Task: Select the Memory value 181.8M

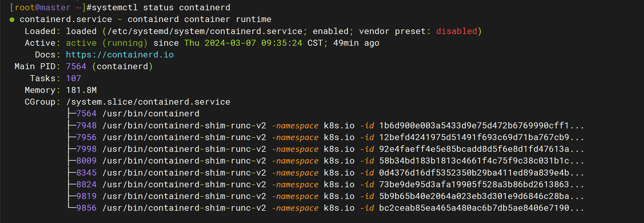Action: 81,90
